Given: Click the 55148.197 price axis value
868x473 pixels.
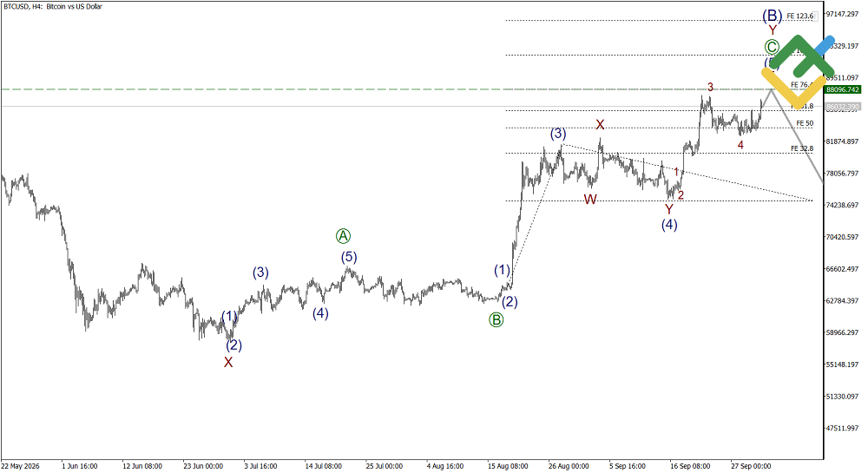Looking at the screenshot, I should [843, 365].
